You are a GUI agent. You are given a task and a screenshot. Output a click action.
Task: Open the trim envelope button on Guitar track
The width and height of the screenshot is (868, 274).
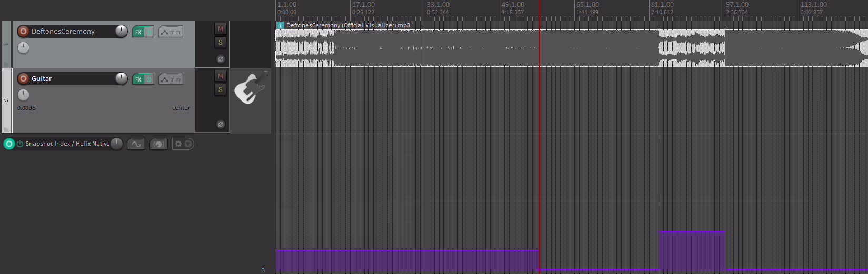pyautogui.click(x=171, y=79)
